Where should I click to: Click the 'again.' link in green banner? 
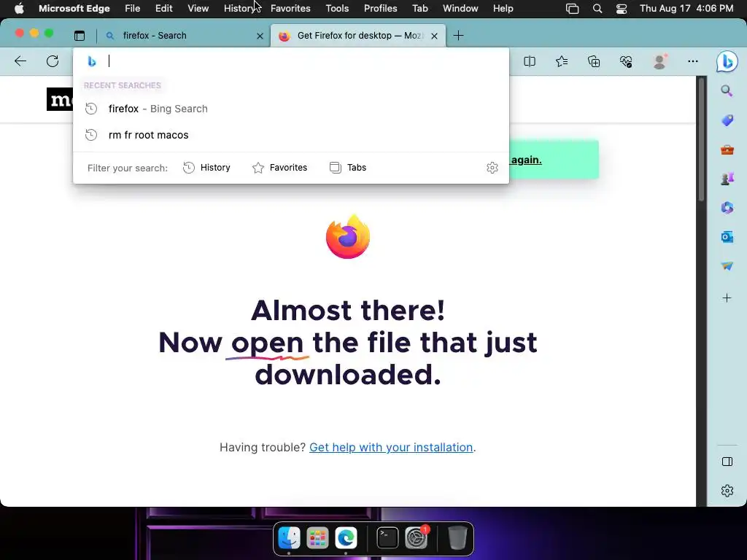click(x=527, y=160)
